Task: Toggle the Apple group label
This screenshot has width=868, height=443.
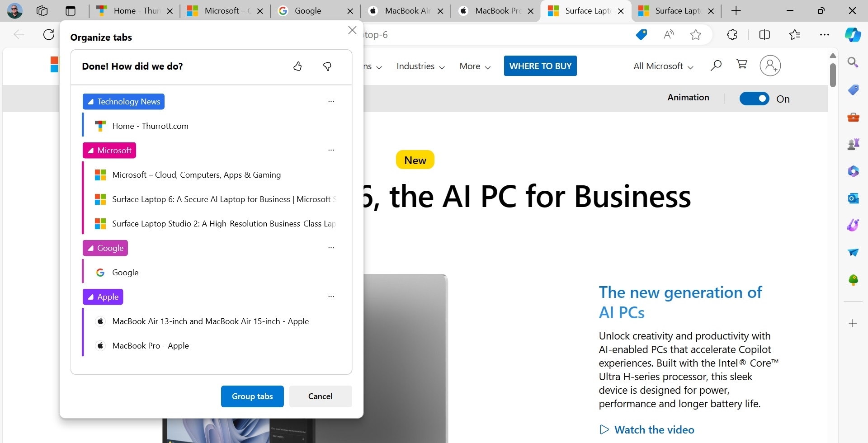Action: pyautogui.click(x=103, y=297)
